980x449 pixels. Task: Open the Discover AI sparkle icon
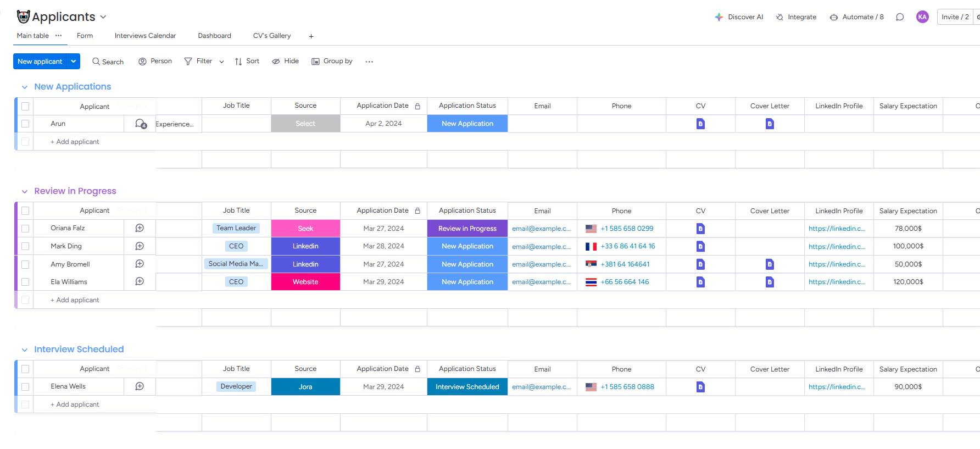click(x=719, y=17)
